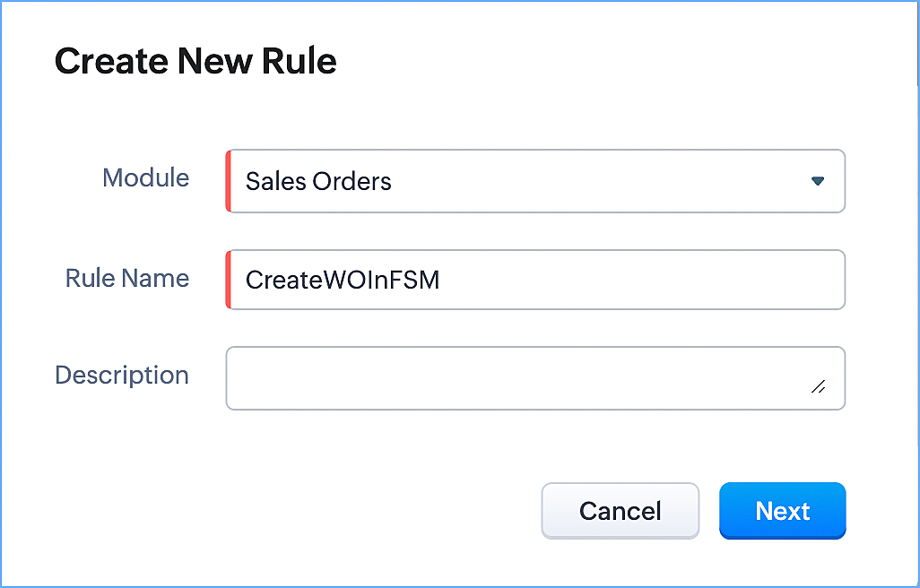Click the Create New Rule heading
920x588 pixels.
pos(195,61)
